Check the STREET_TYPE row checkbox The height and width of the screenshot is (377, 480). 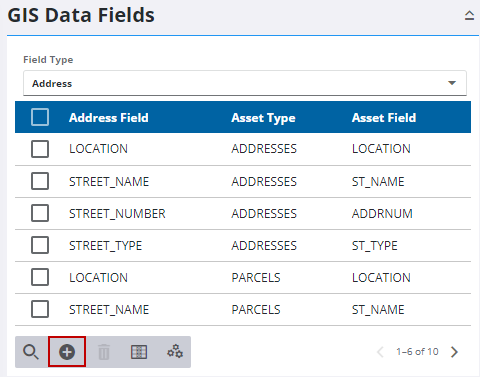pos(40,245)
